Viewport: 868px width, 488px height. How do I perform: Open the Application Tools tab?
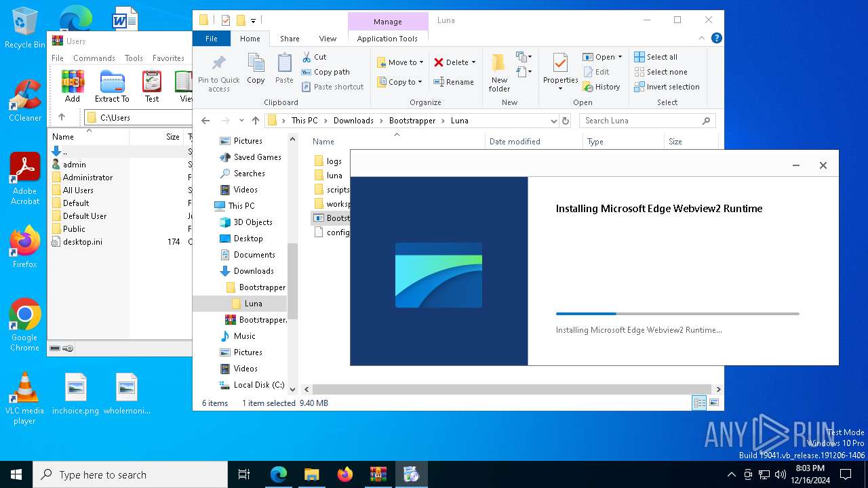pos(387,39)
